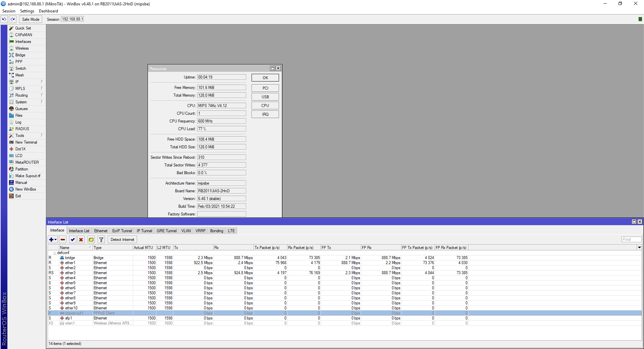Switch to the Interface List tab
This screenshot has width=644, height=349.
tap(79, 231)
